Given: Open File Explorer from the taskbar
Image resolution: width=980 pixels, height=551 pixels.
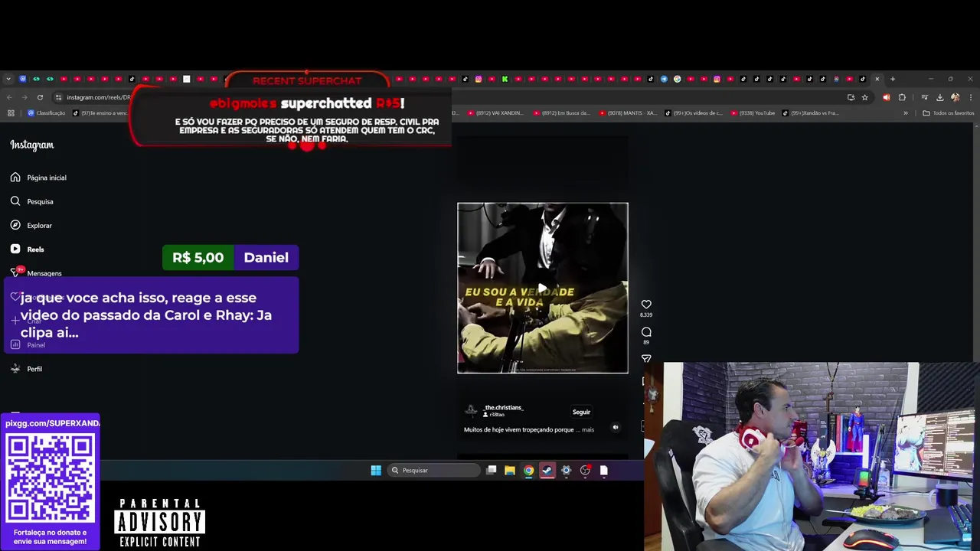Looking at the screenshot, I should click(510, 471).
